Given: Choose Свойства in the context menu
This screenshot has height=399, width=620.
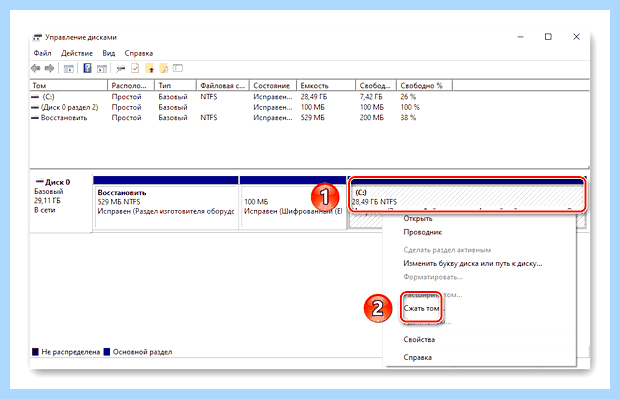Looking at the screenshot, I should click(419, 339).
